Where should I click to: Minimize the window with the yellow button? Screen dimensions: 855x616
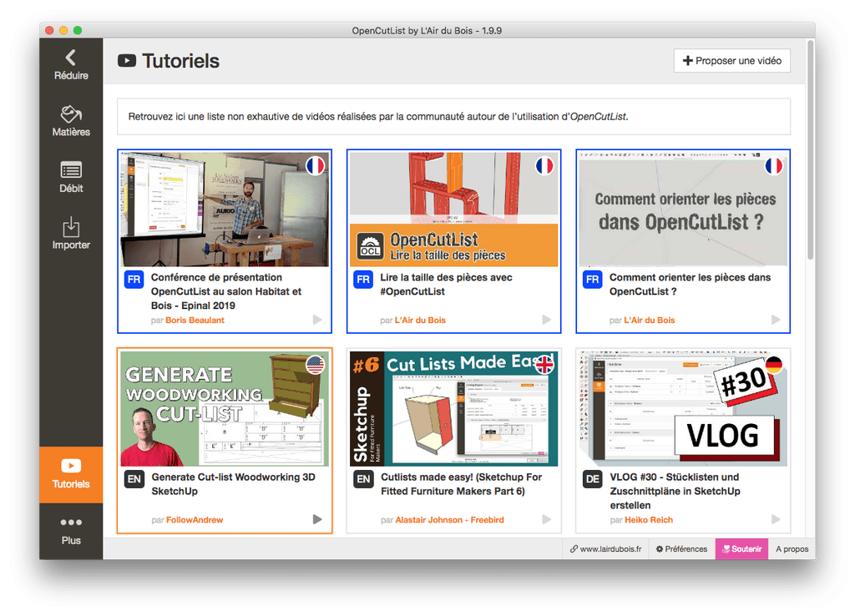[x=63, y=31]
